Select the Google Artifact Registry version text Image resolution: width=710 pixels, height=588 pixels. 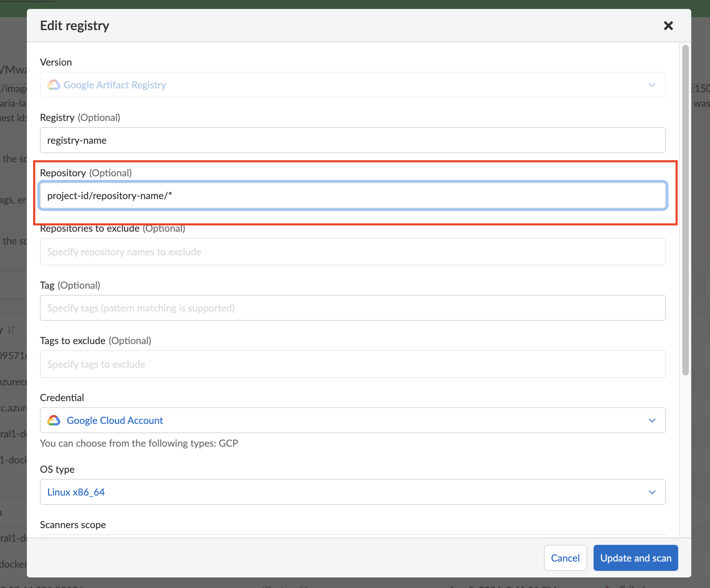pyautogui.click(x=115, y=85)
